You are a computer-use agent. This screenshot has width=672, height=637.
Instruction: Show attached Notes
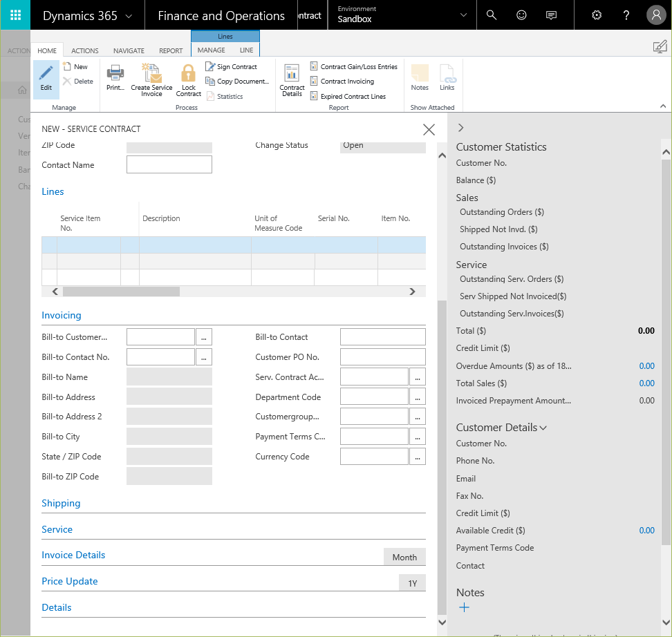pyautogui.click(x=420, y=77)
